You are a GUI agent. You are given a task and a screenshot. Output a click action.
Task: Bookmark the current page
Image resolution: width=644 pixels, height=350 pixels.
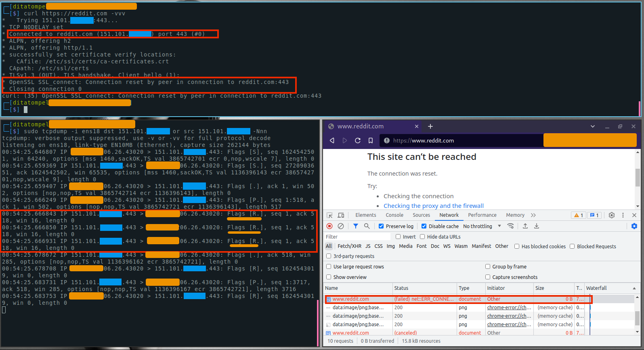click(371, 140)
